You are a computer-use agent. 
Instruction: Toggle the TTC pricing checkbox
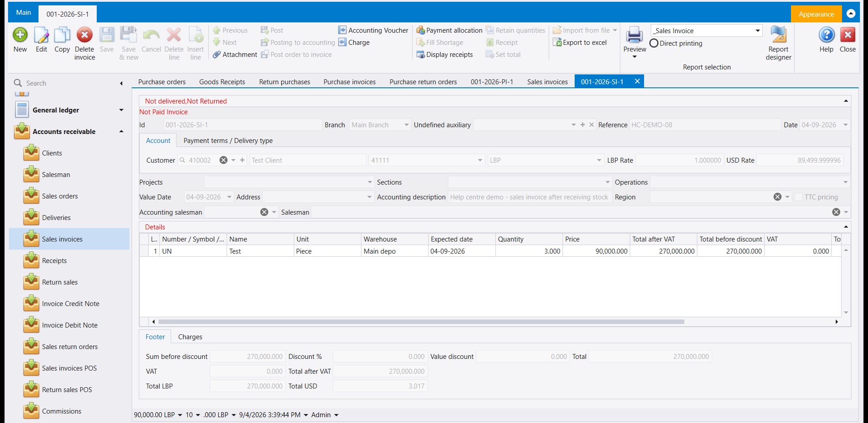[799, 197]
